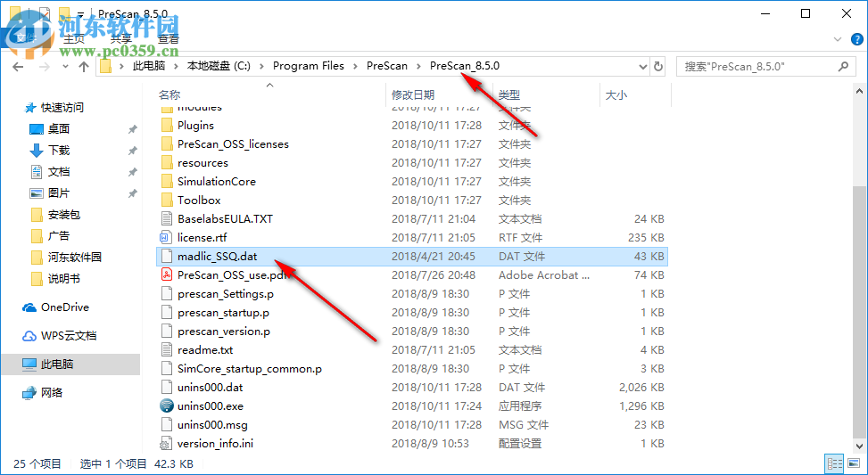This screenshot has width=868, height=475.
Task: Select the prescan_startup.p file name
Action: point(223,313)
